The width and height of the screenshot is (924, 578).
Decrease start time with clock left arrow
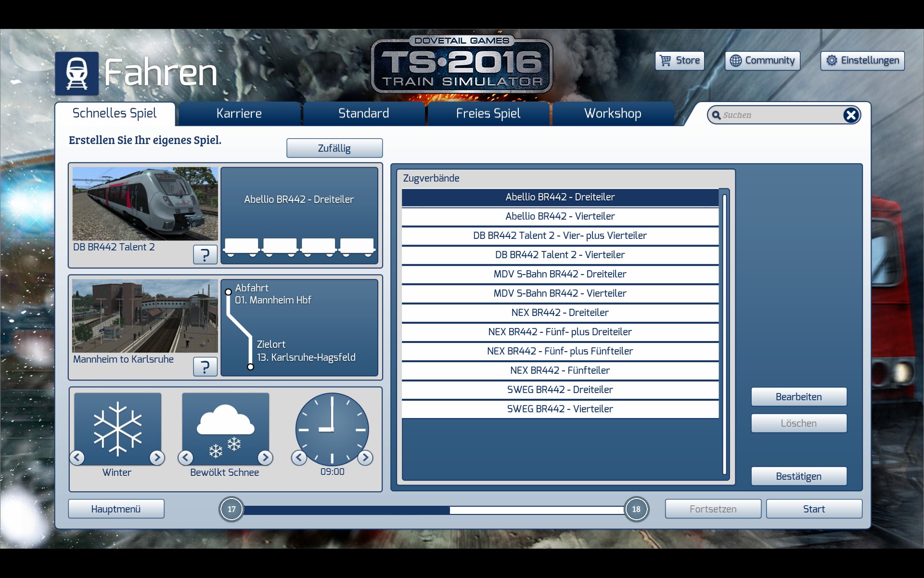(299, 458)
